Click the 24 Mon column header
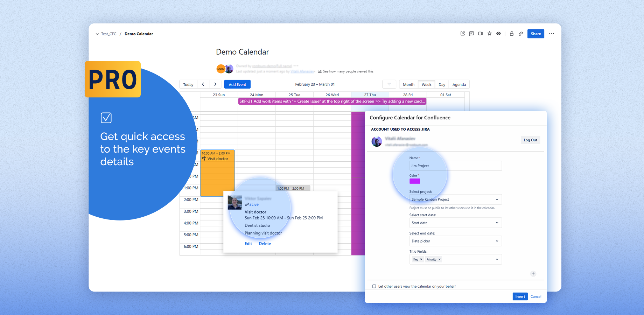644x315 pixels. click(x=257, y=95)
